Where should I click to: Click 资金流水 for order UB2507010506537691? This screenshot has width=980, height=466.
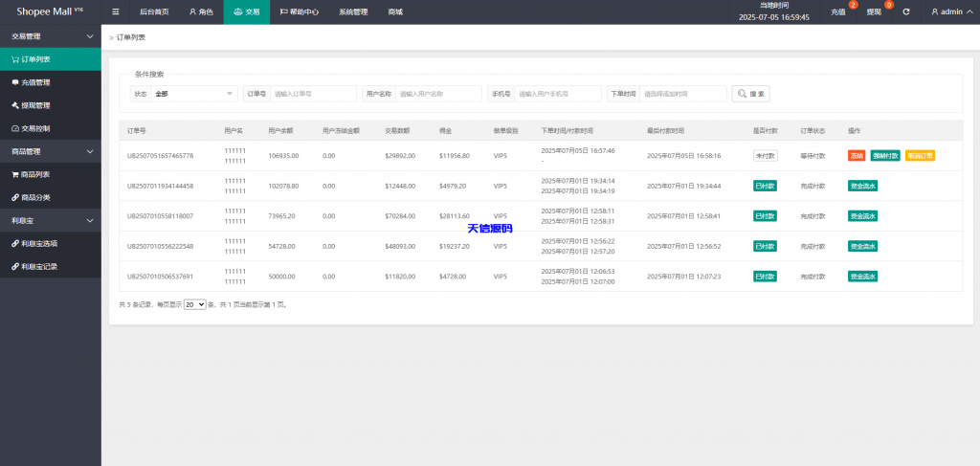[x=862, y=277]
